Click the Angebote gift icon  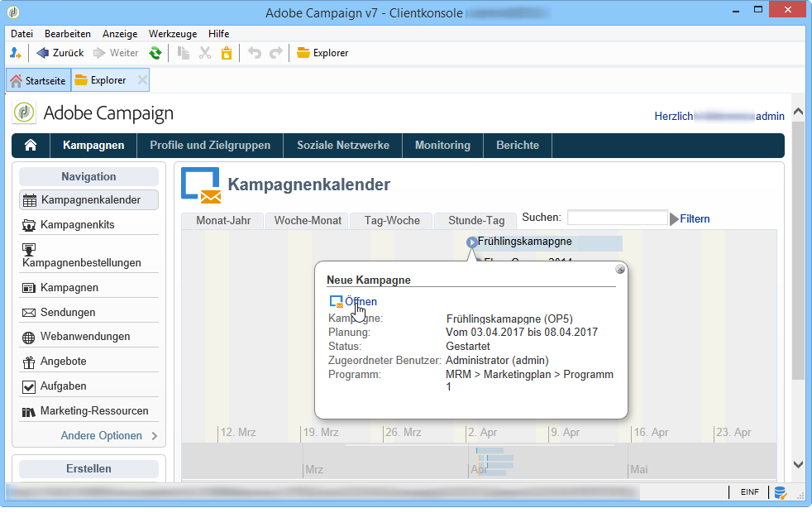click(x=28, y=362)
